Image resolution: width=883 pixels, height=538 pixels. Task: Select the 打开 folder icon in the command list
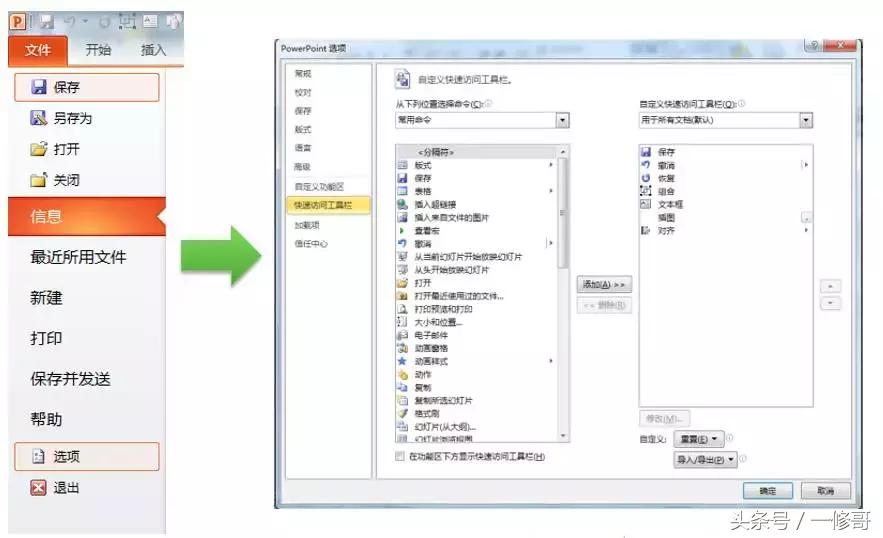click(402, 283)
